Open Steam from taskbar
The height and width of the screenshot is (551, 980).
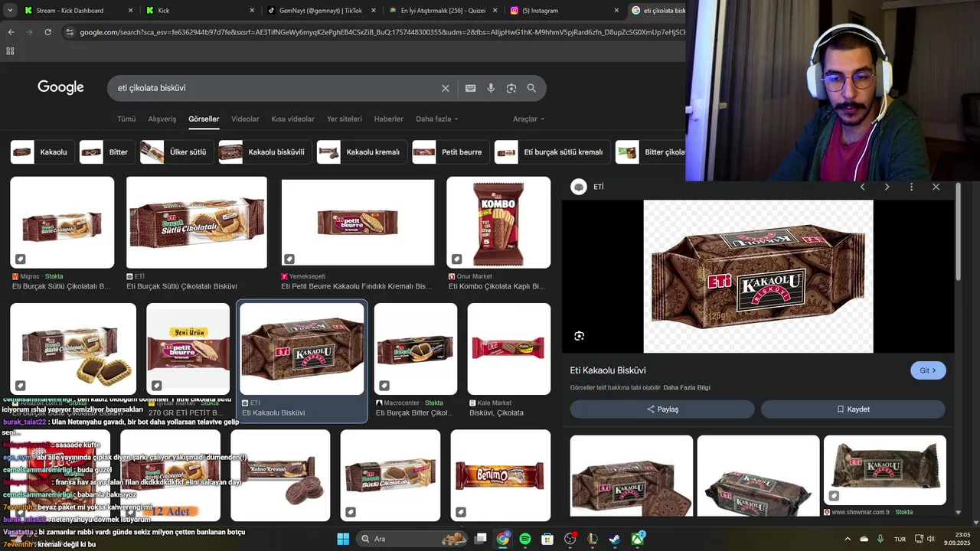(615, 539)
